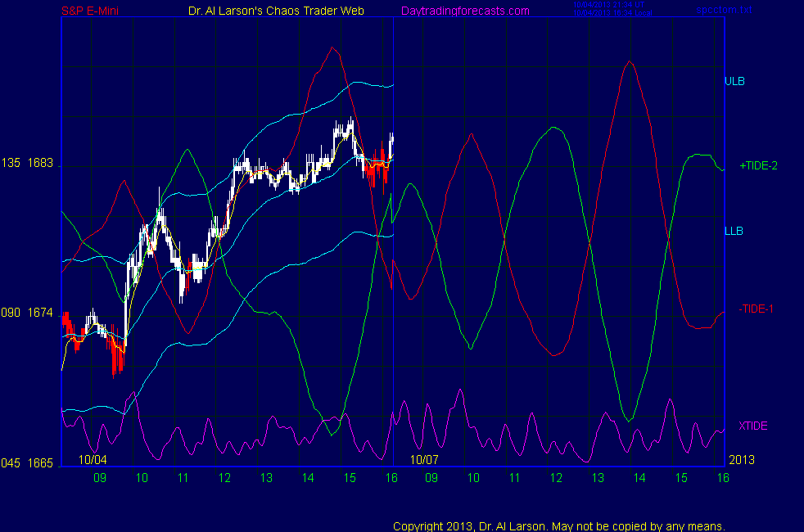Viewport: 804px width, 532px height.
Task: Click the ULB upper band legend label
Action: [x=734, y=81]
